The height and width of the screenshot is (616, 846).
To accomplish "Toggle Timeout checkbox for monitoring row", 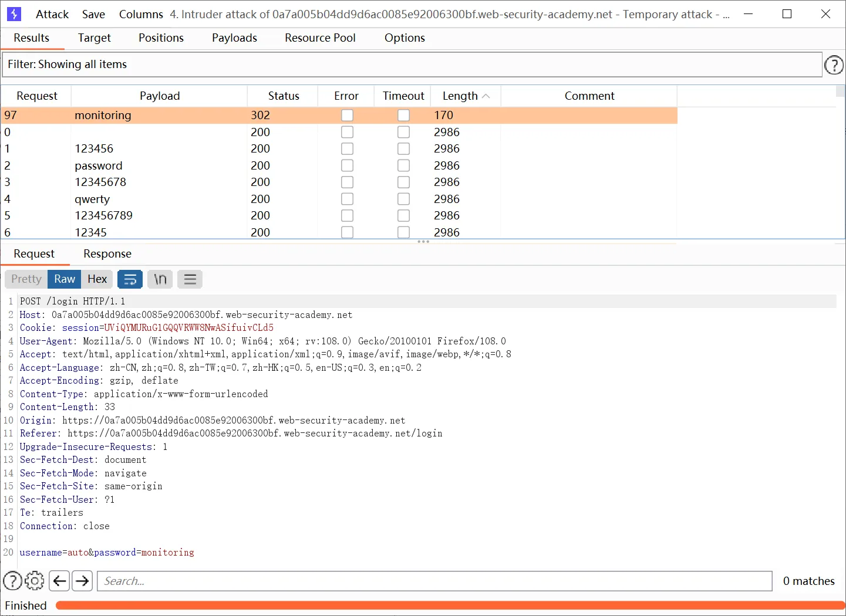I will (x=403, y=116).
